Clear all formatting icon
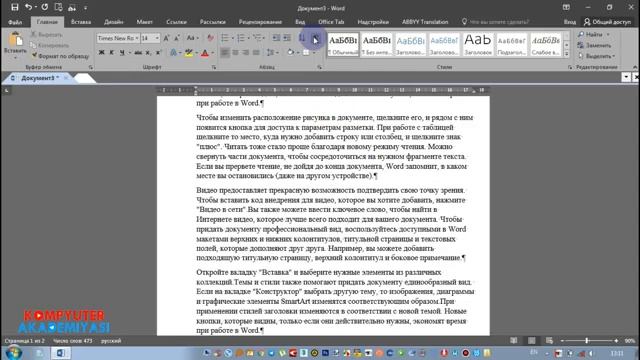 (210, 38)
